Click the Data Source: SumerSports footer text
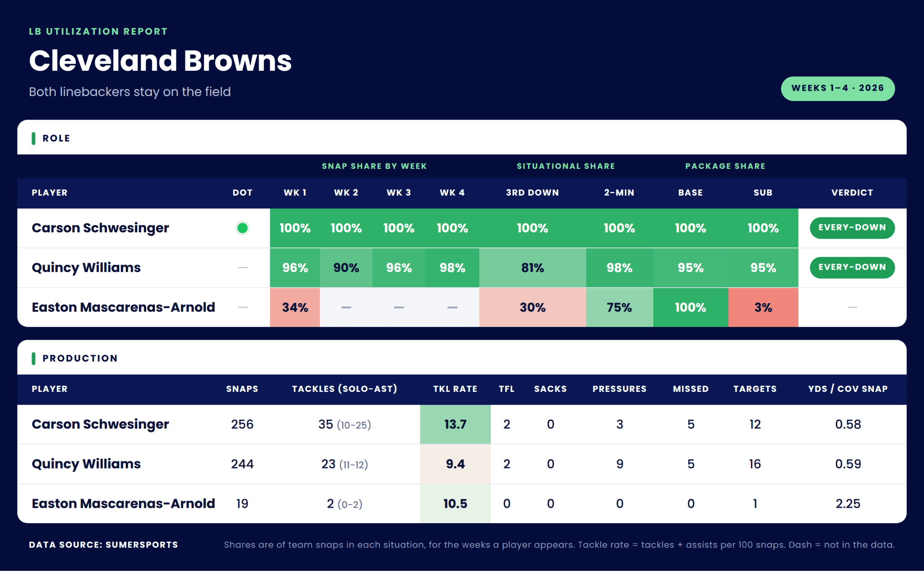924x571 pixels. coord(103,545)
